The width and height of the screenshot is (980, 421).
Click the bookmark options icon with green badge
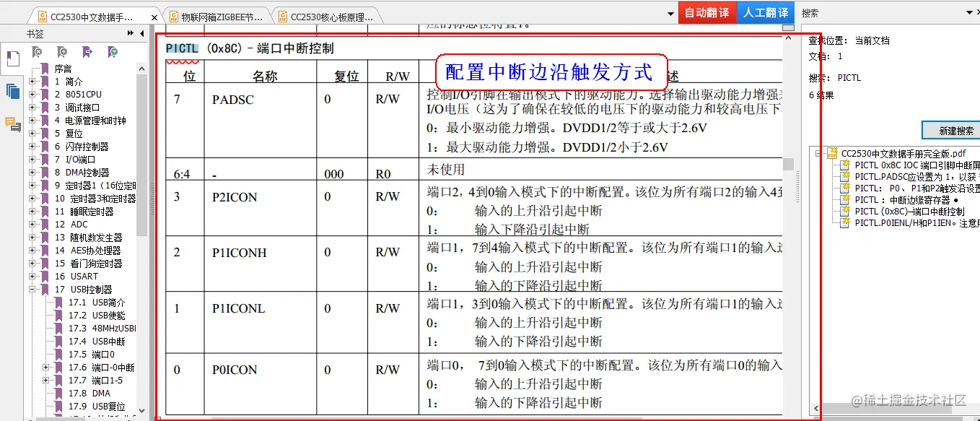point(113,52)
